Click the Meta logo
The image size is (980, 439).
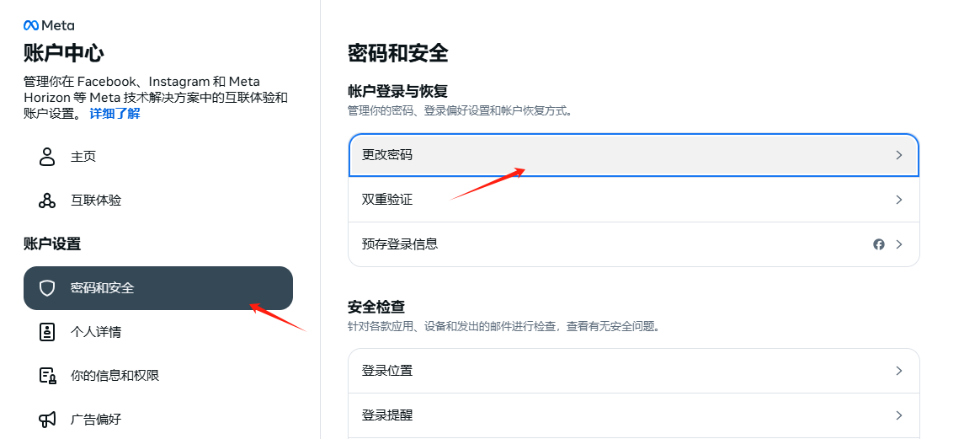coord(49,25)
